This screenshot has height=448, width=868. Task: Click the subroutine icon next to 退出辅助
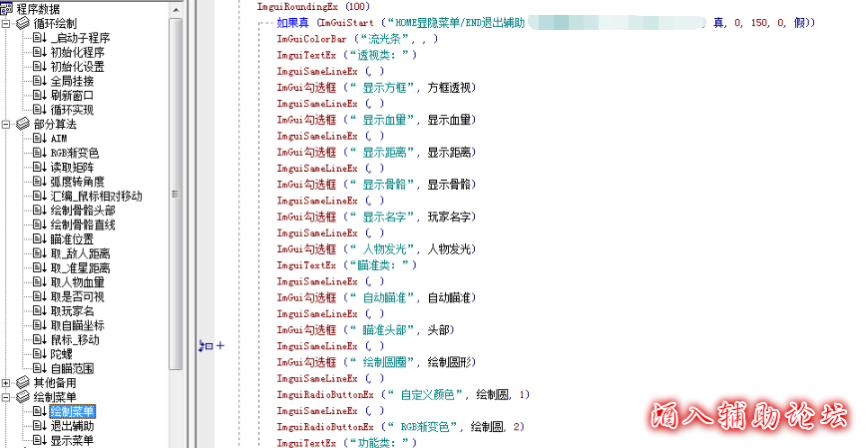40,426
